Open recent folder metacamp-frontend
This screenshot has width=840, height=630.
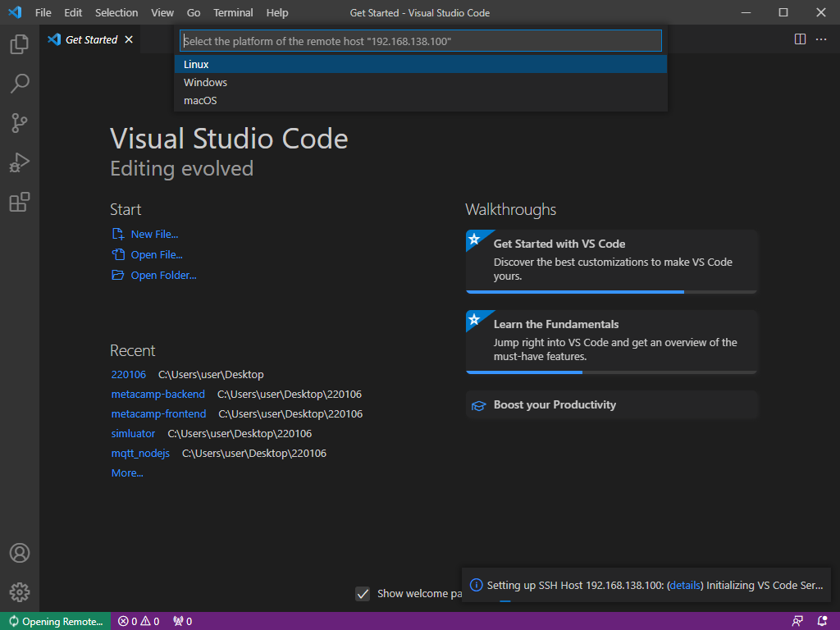click(x=158, y=413)
